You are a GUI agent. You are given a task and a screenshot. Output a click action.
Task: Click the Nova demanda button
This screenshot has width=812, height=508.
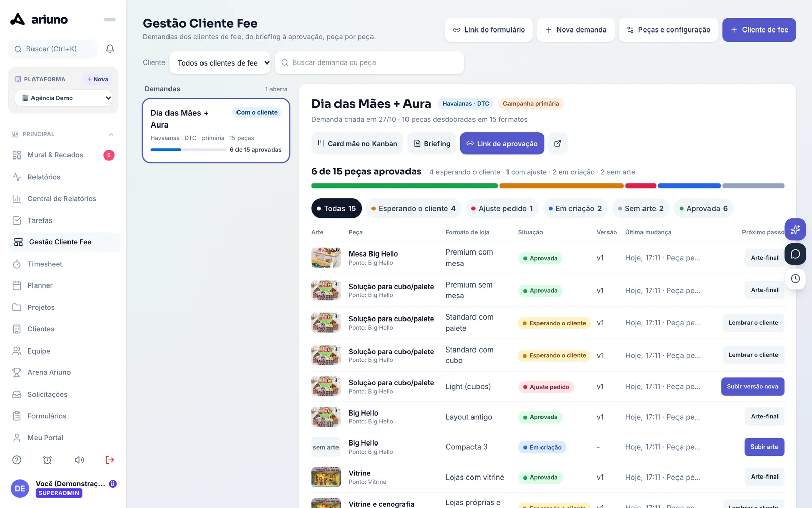tap(576, 30)
